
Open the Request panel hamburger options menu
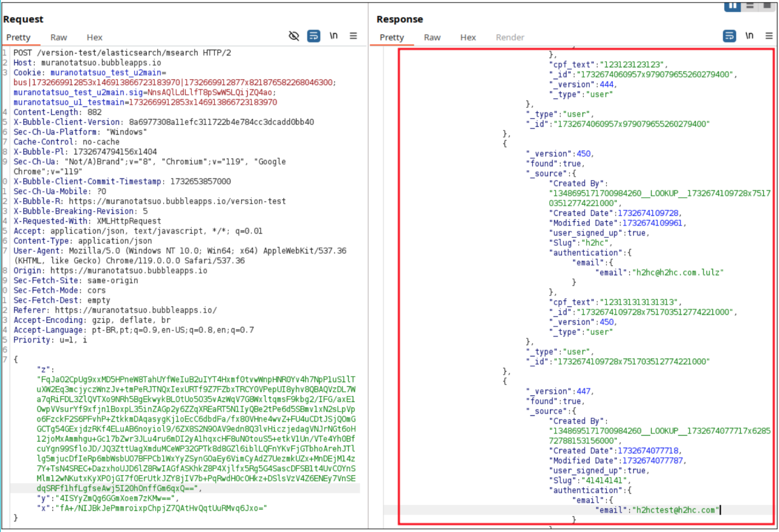click(x=353, y=36)
